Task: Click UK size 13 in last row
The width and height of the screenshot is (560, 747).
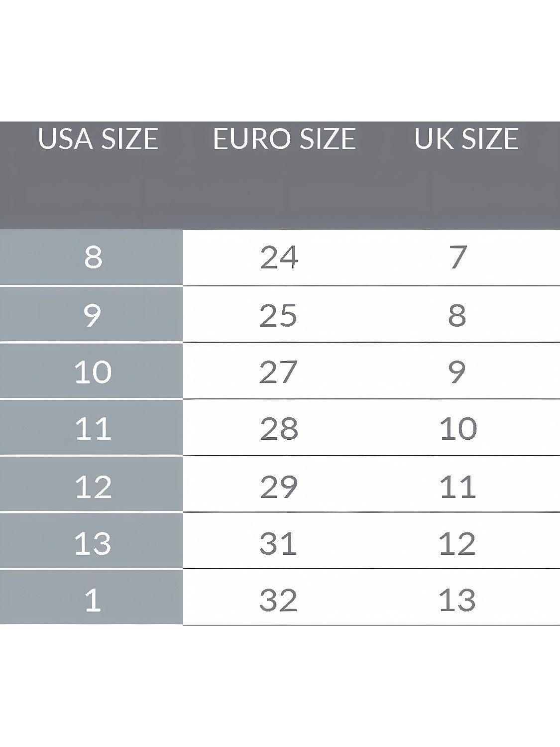Action: [x=457, y=600]
